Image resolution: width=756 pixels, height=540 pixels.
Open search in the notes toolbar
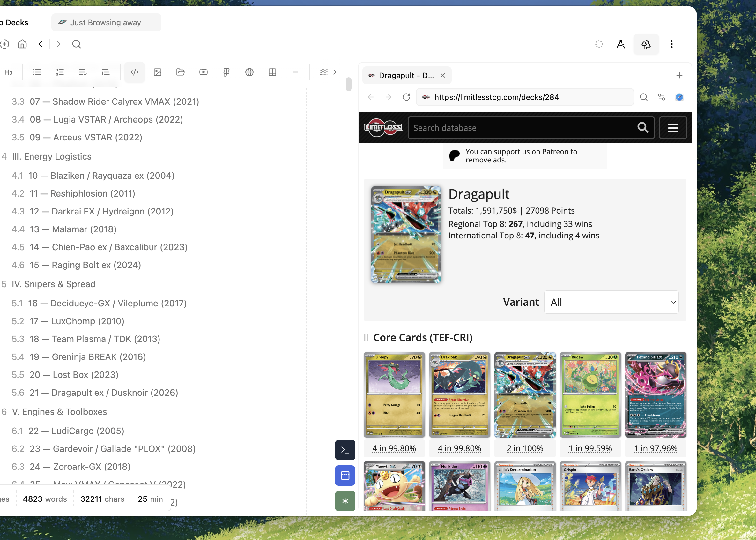(x=77, y=44)
